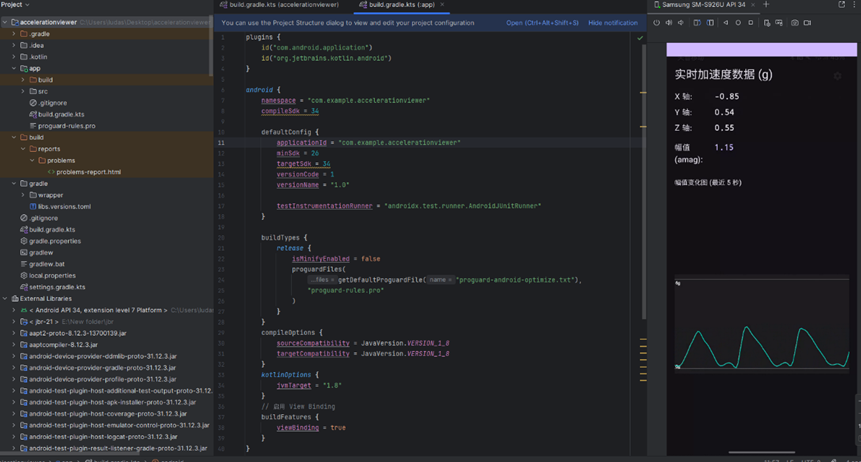Collapse External Libraries node
Screen dimensions: 861x462
tap(5, 299)
